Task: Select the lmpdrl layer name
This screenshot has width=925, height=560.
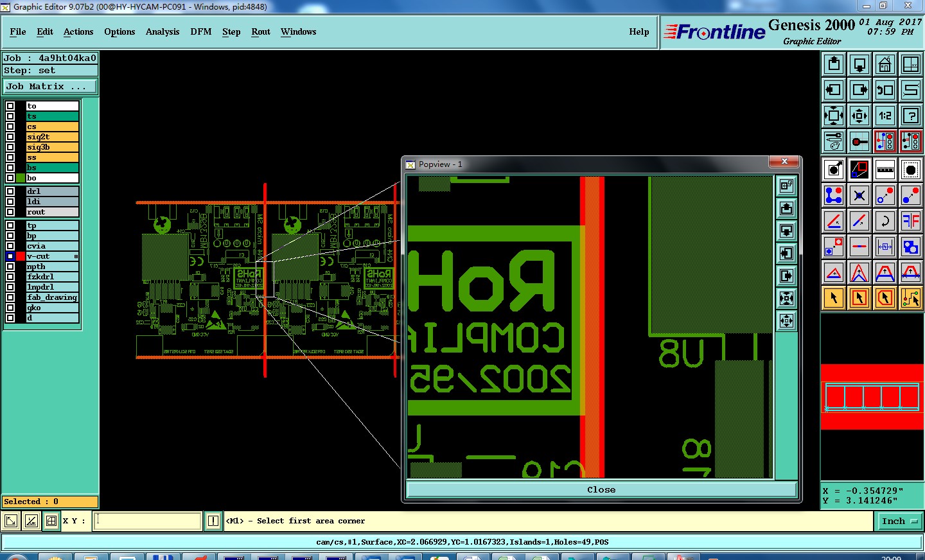Action: 53,287
